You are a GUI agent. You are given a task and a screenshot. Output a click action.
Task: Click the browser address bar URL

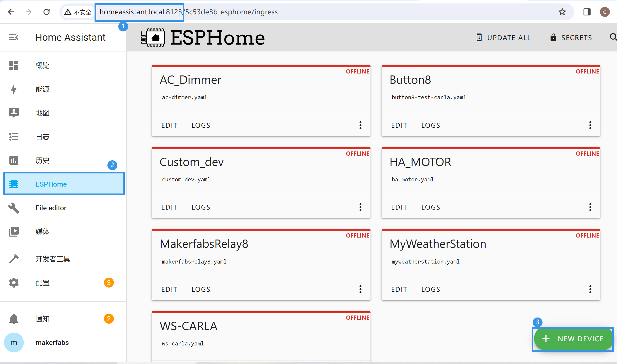189,12
